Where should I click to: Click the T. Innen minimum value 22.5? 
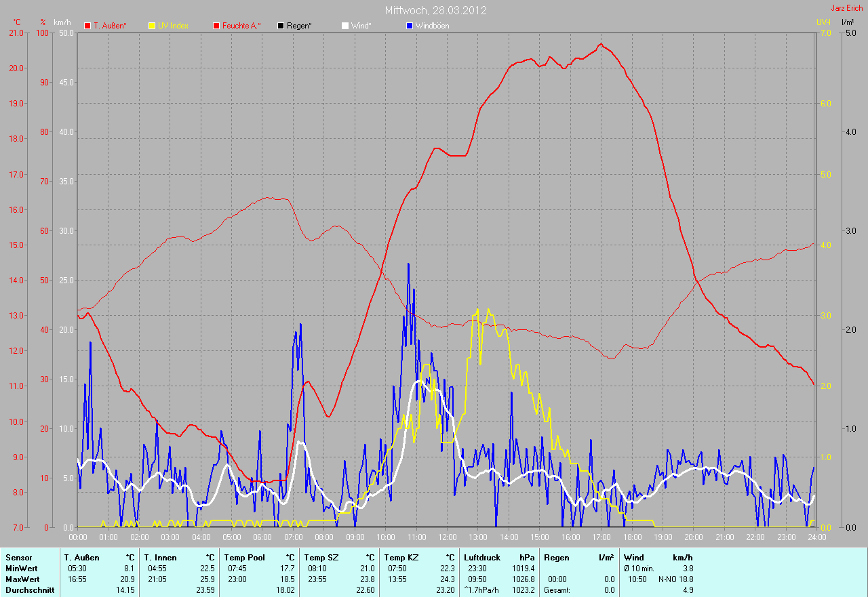206,569
